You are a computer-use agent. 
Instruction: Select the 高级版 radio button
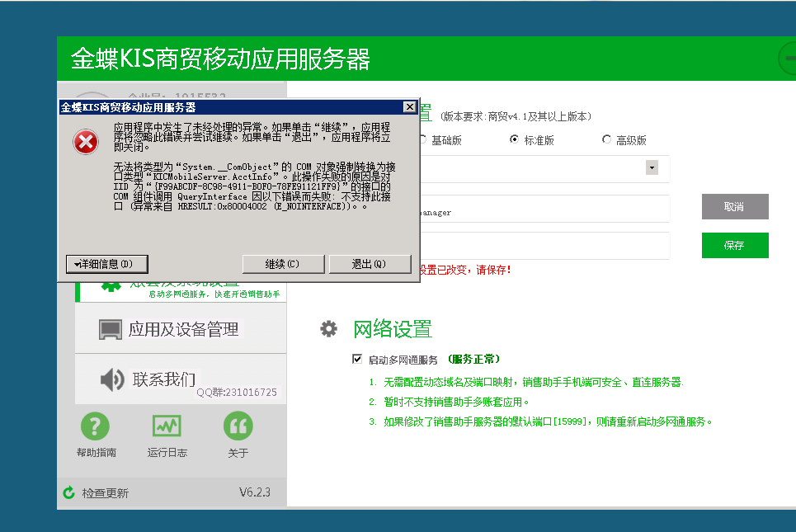606,139
